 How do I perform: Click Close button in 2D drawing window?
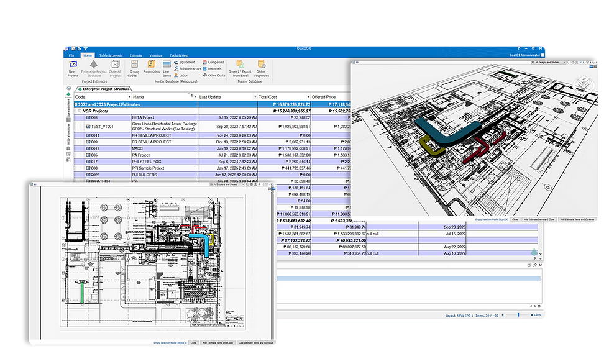pyautogui.click(x=193, y=343)
